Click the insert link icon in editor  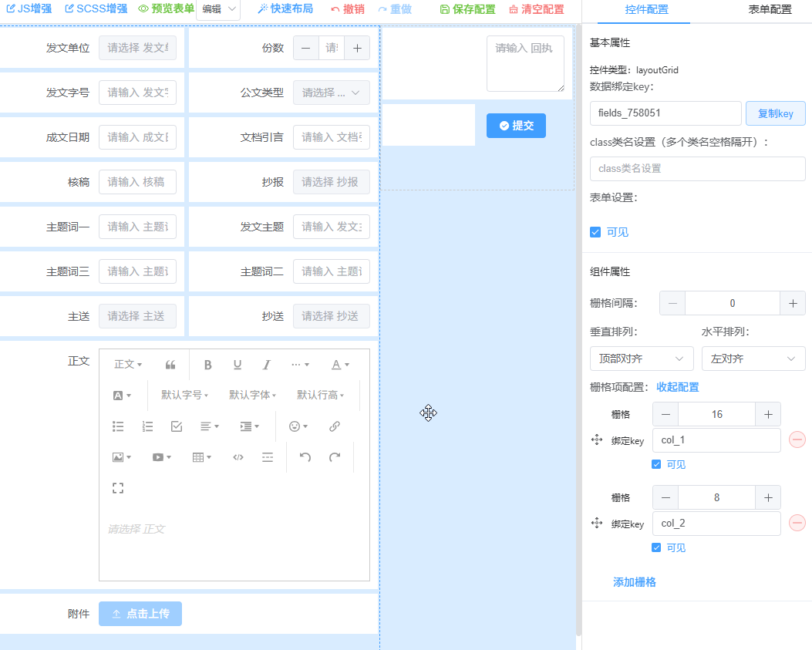(335, 426)
